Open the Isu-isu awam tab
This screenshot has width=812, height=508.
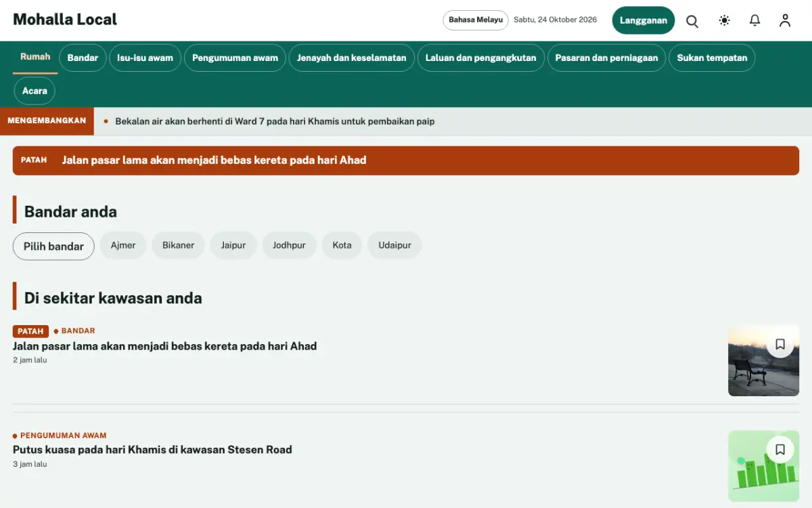coord(145,58)
